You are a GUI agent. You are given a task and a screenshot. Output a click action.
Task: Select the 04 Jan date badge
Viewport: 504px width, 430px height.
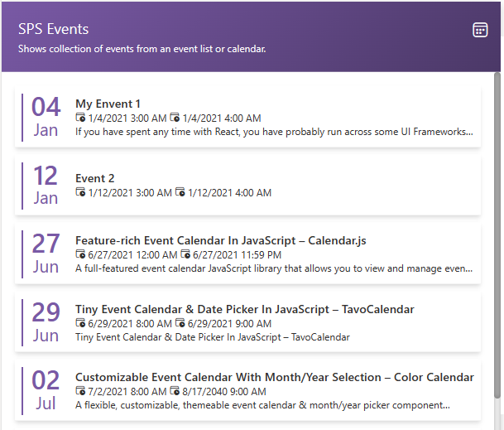(46, 117)
